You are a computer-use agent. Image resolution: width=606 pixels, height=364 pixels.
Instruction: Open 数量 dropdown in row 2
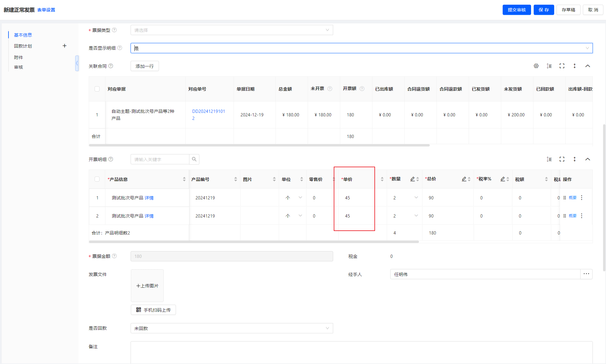(416, 216)
